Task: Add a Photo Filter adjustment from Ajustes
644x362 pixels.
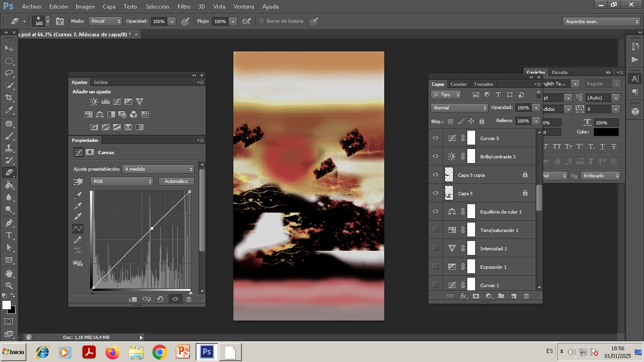Action: pos(123,114)
